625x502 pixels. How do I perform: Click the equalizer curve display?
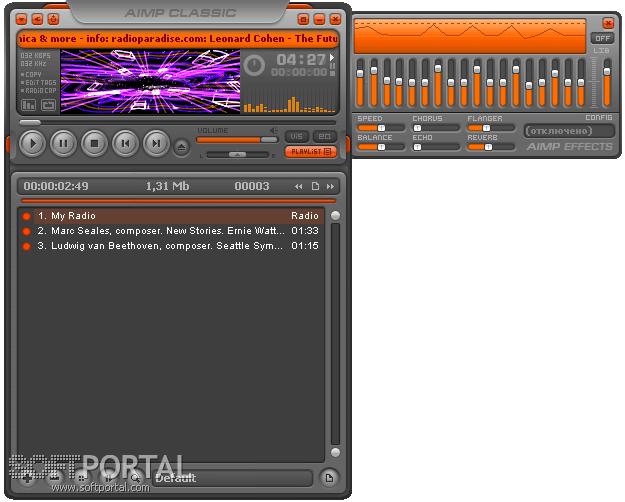tap(470, 36)
